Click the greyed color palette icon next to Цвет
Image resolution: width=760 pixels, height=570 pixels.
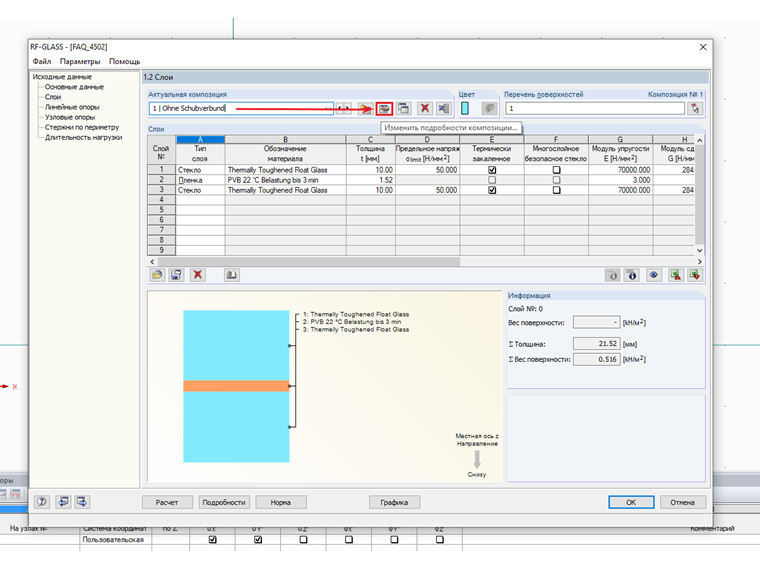pyautogui.click(x=489, y=109)
